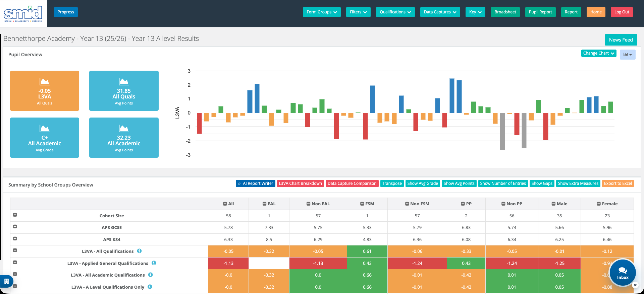Open the L3VA Chart Breakdown
Viewport: 644px width, 294px height.
pyautogui.click(x=301, y=183)
